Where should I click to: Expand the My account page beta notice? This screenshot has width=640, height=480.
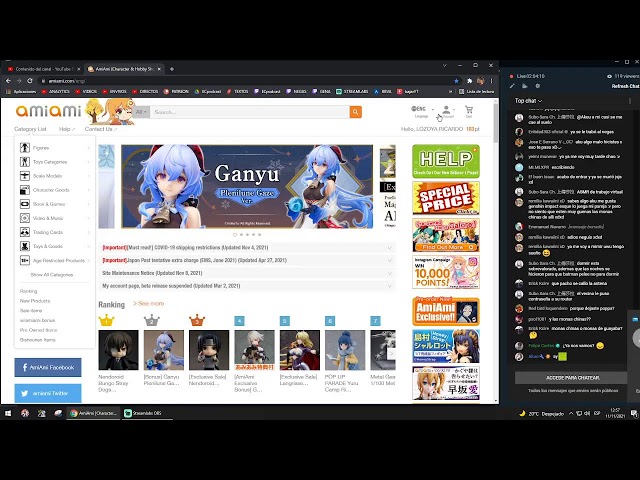point(247,286)
